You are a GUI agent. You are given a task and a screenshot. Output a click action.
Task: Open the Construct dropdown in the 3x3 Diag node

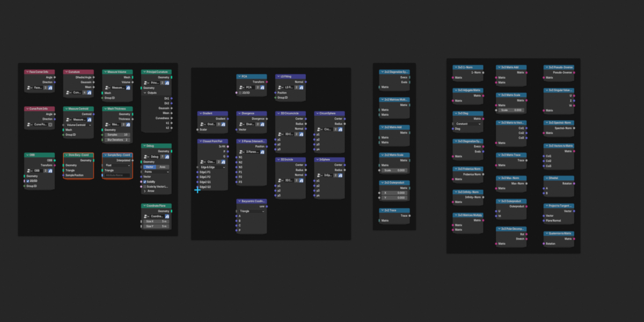click(468, 123)
